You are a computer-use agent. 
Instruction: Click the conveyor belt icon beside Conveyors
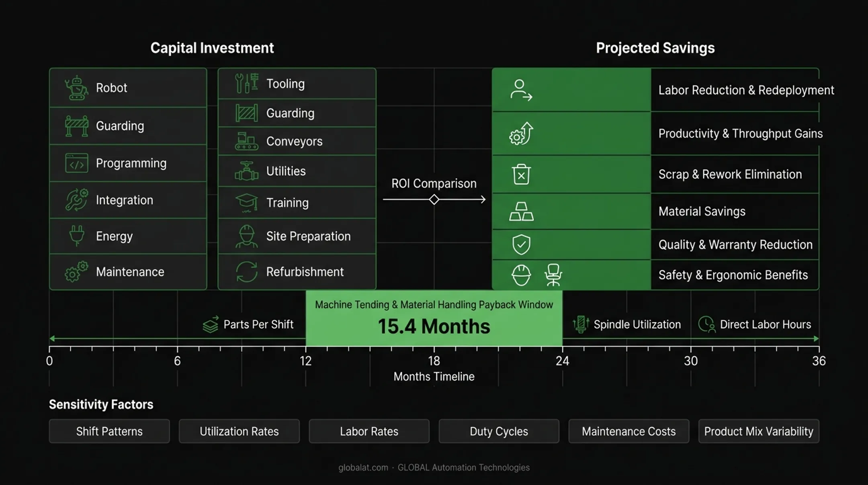pos(246,141)
